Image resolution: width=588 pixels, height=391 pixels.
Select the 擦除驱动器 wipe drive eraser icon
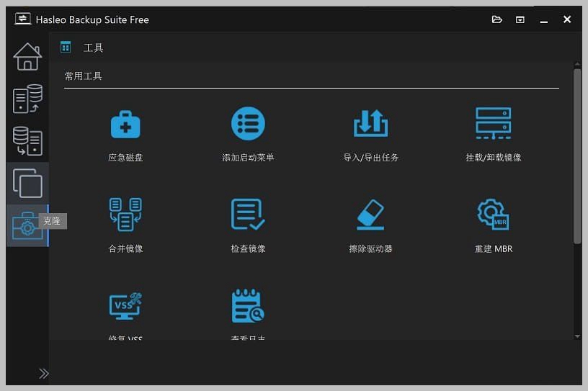[x=370, y=215]
